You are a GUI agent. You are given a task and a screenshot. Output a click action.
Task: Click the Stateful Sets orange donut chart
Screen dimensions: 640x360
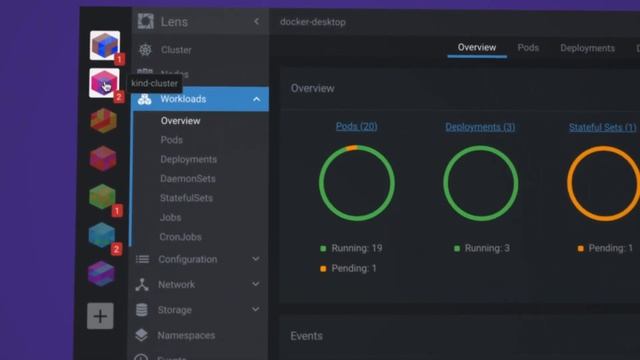[603, 184]
